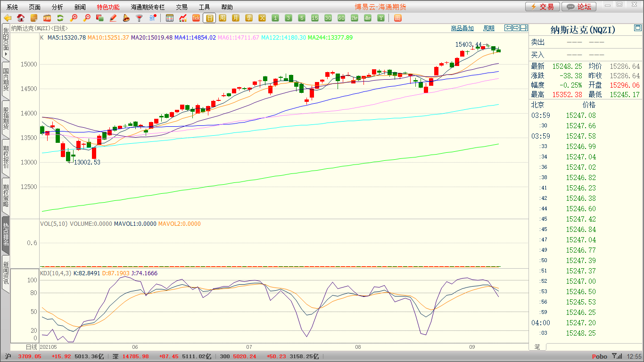Switch to 股指期货 sidebar tab

[x=6, y=118]
